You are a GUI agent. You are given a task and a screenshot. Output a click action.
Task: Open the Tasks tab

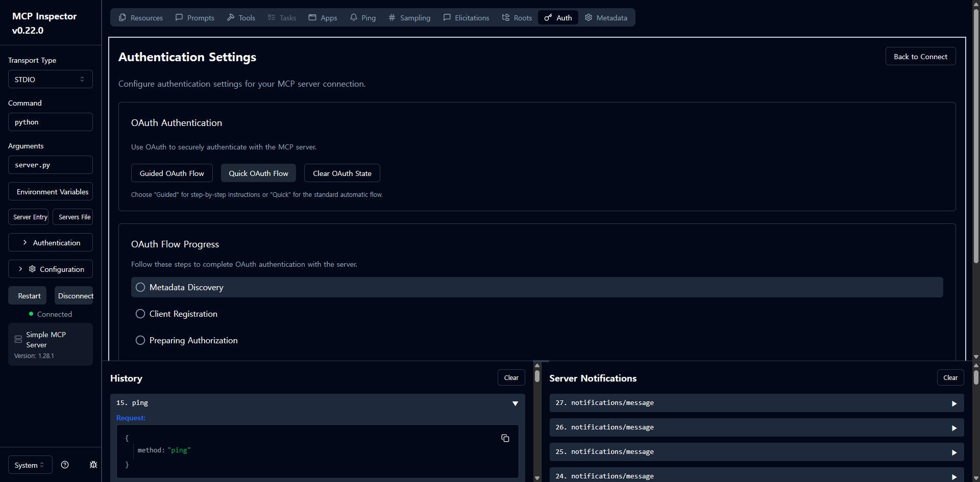point(282,17)
